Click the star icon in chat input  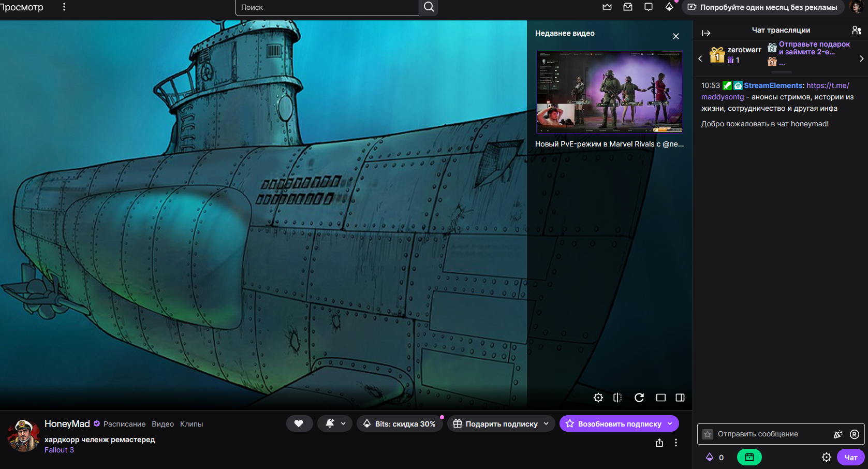coord(708,434)
